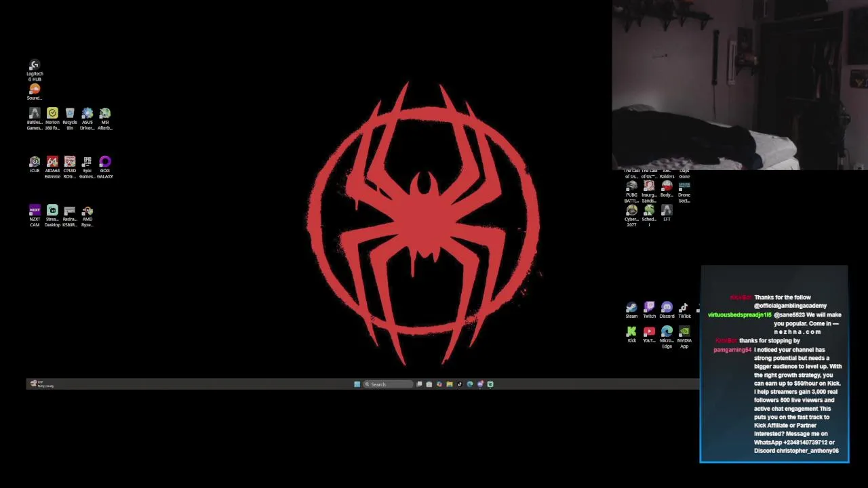Open the Microsoft Edge desktop shortcut
868x488 pixels.
tap(667, 338)
